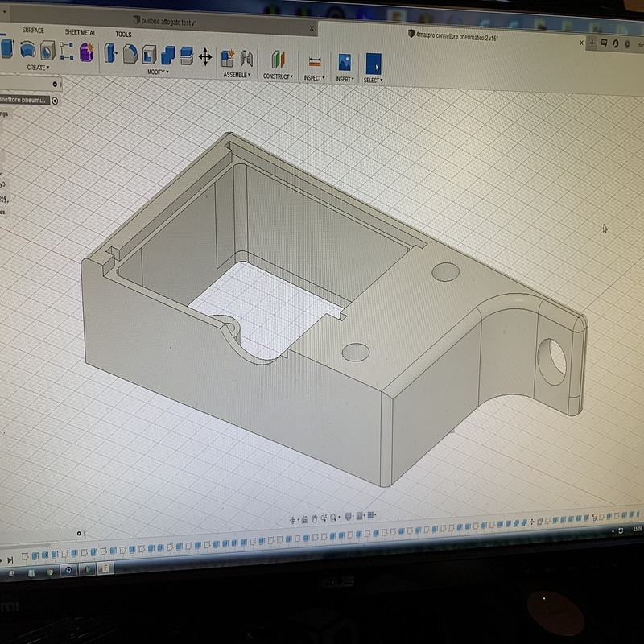Click the taskbar clock showing 15:09
This screenshot has width=644, height=644.
click(637, 529)
